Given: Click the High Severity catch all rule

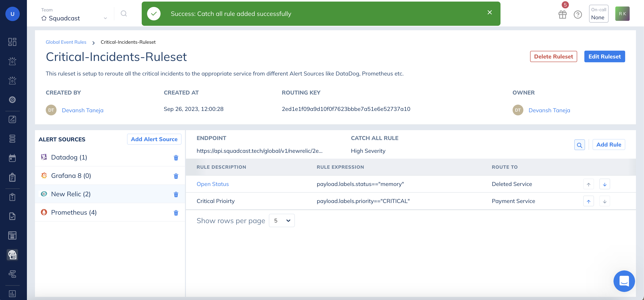Looking at the screenshot, I should [368, 151].
